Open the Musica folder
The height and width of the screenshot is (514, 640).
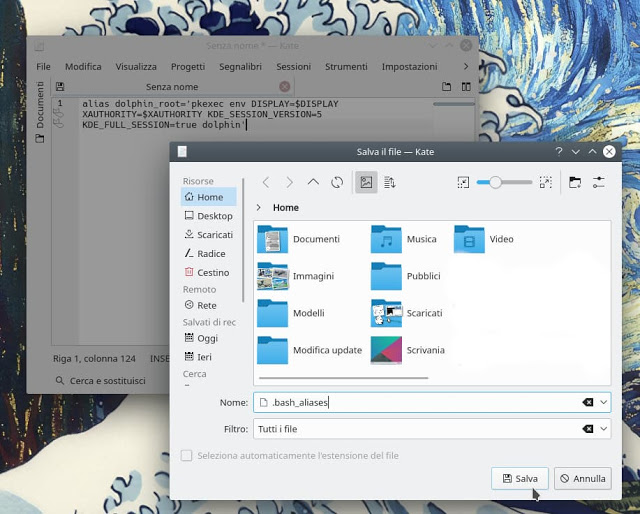[x=404, y=239]
